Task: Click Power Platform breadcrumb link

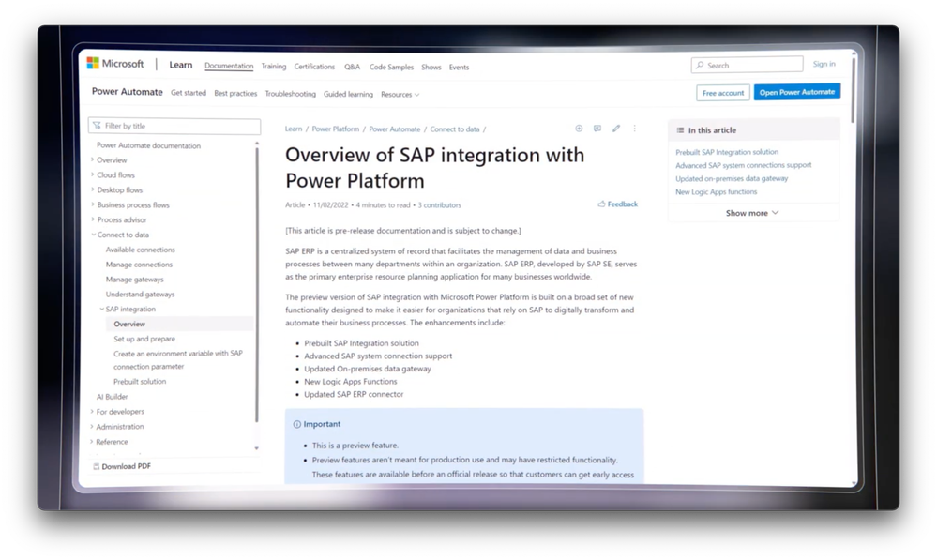Action: (x=335, y=129)
